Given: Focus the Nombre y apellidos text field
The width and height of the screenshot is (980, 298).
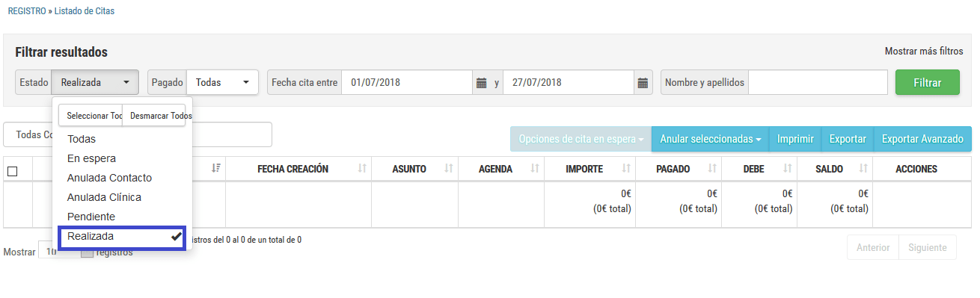Looking at the screenshot, I should tap(818, 82).
